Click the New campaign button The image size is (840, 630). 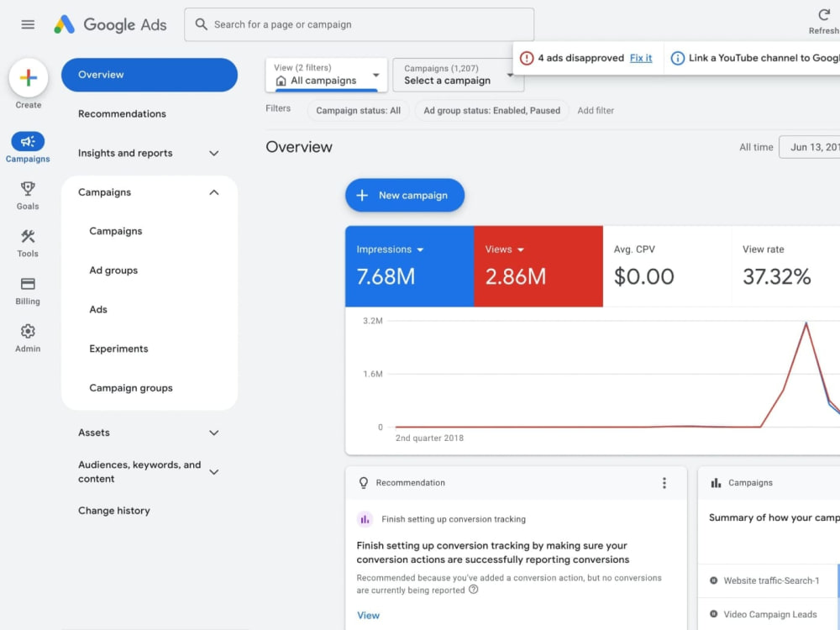[405, 195]
